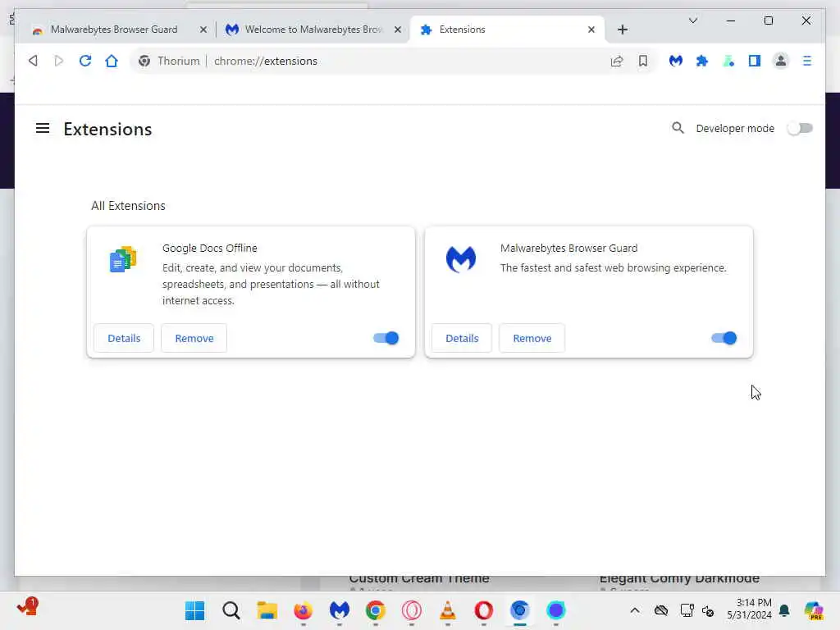The width and height of the screenshot is (840, 630).
Task: Launch VLC media player from taskbar
Action: (x=447, y=610)
